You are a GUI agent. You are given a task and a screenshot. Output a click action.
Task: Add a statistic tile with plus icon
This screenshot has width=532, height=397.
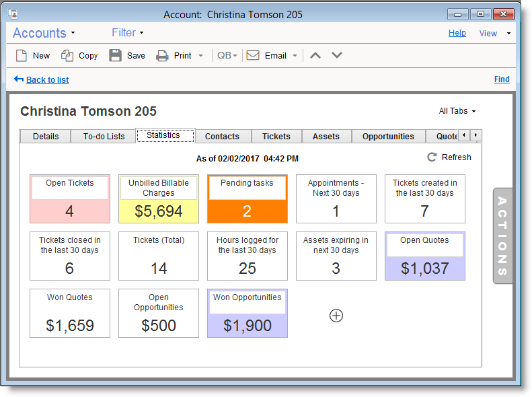click(336, 315)
